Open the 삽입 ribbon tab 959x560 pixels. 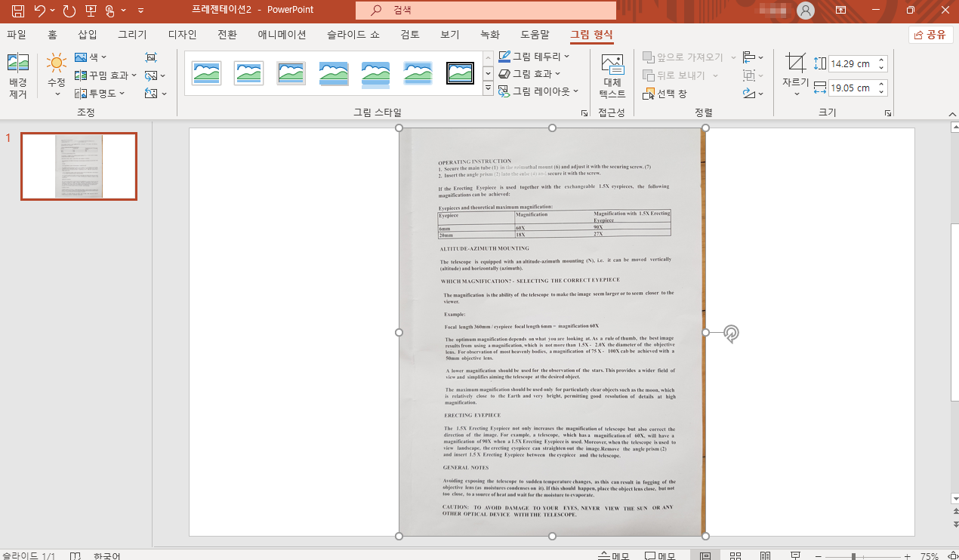[88, 35]
